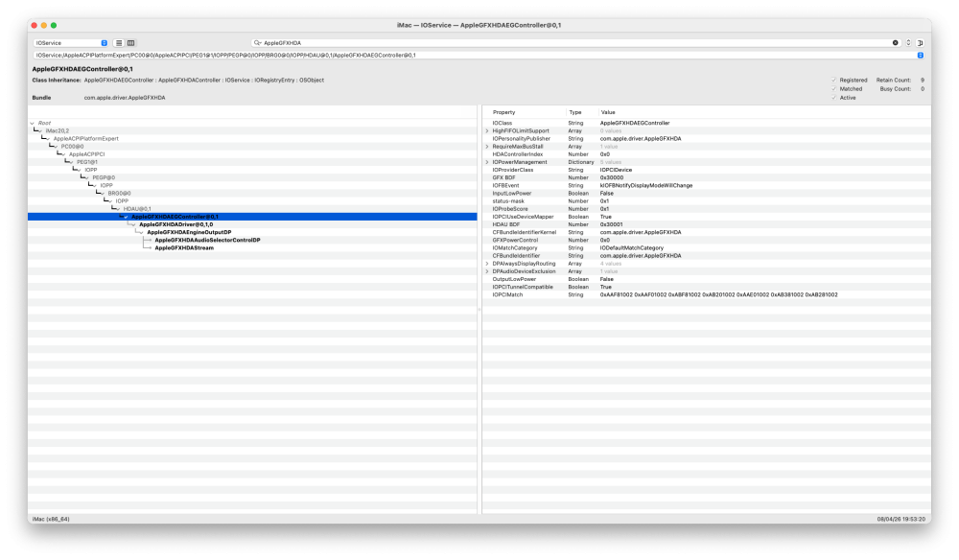Collapse the Root tree node
The image size is (959, 560).
click(33, 123)
